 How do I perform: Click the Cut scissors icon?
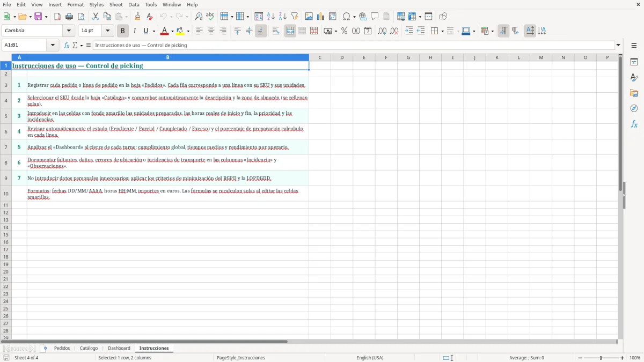click(96, 17)
